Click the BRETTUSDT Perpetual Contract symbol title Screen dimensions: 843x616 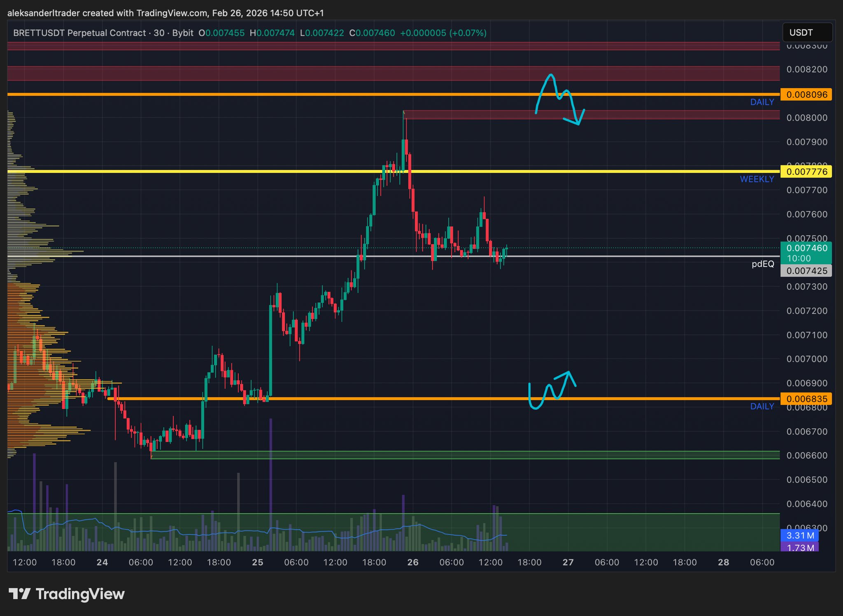pos(79,33)
